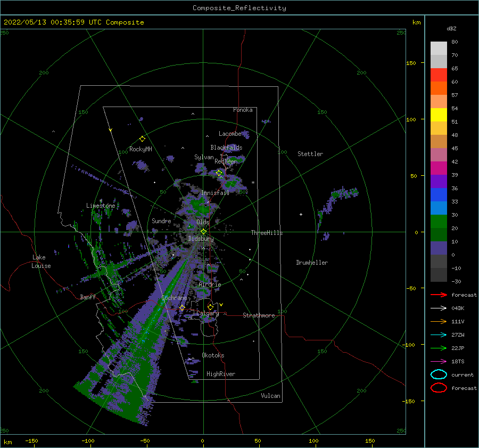This screenshot has height=448, width=479.
Task: Click the yellow diamond marker below Cochrane
Action: coord(182,308)
